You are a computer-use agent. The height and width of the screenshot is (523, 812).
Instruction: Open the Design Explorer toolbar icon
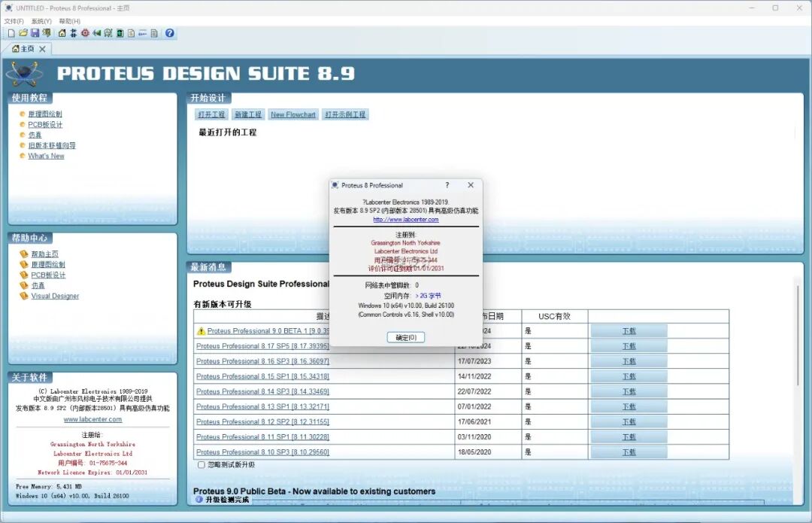119,33
